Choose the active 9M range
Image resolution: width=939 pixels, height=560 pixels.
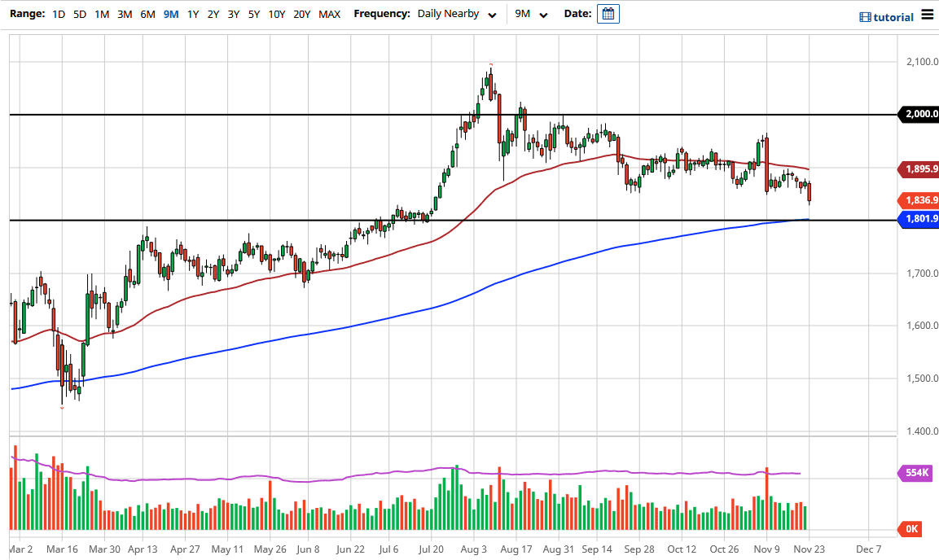171,14
